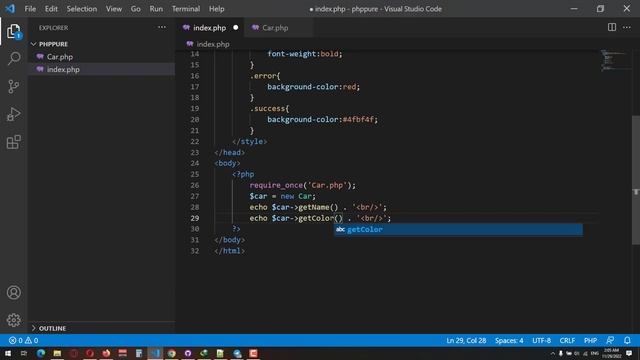Screen dimensions: 640x360
Task: Click the #4fbf4f color value on line 20
Action: point(358,120)
